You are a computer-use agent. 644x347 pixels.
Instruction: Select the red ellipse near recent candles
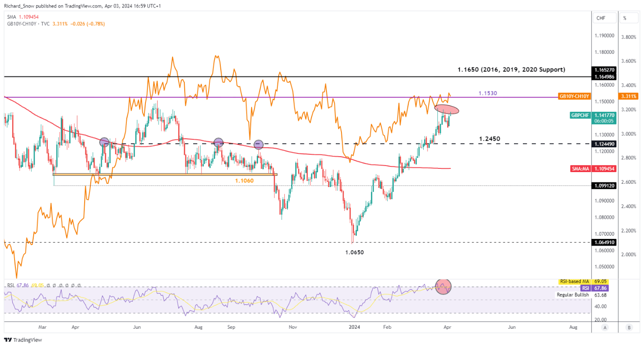pos(447,109)
